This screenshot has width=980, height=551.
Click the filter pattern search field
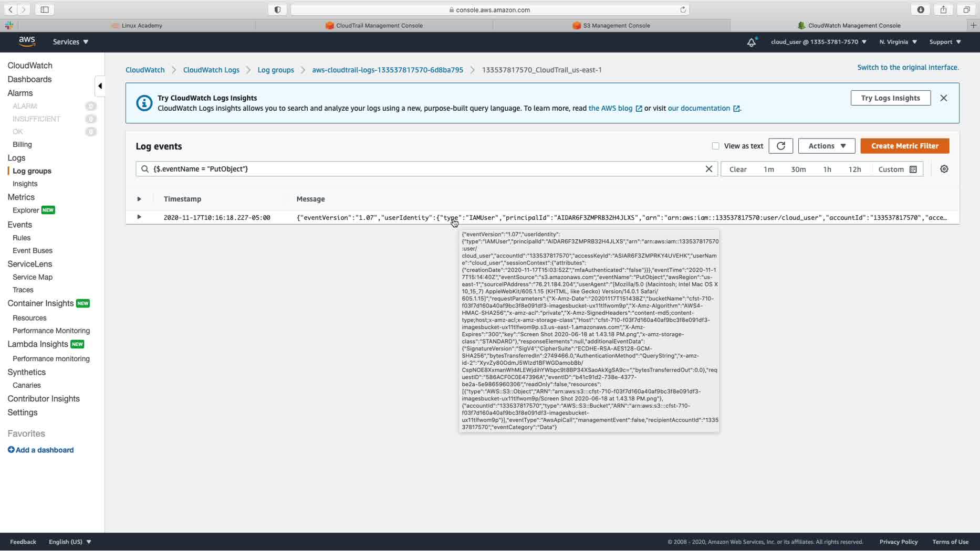(x=426, y=169)
